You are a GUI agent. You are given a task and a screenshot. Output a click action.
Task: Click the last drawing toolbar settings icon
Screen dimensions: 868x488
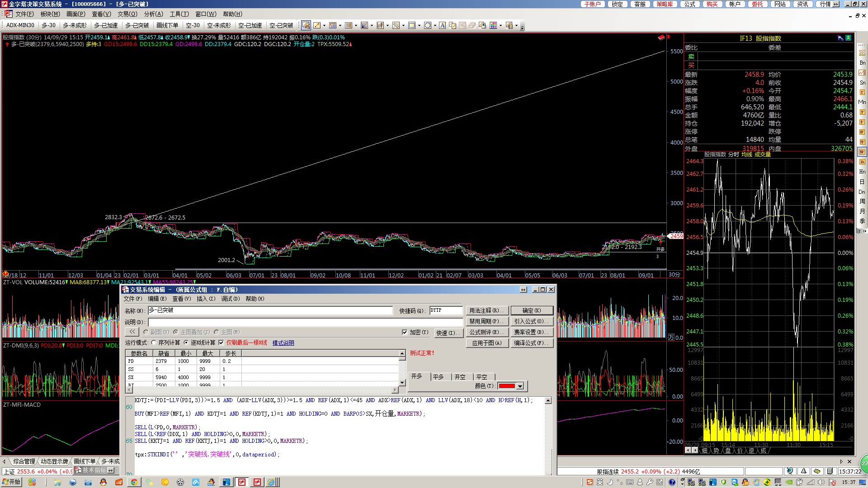pos(509,25)
